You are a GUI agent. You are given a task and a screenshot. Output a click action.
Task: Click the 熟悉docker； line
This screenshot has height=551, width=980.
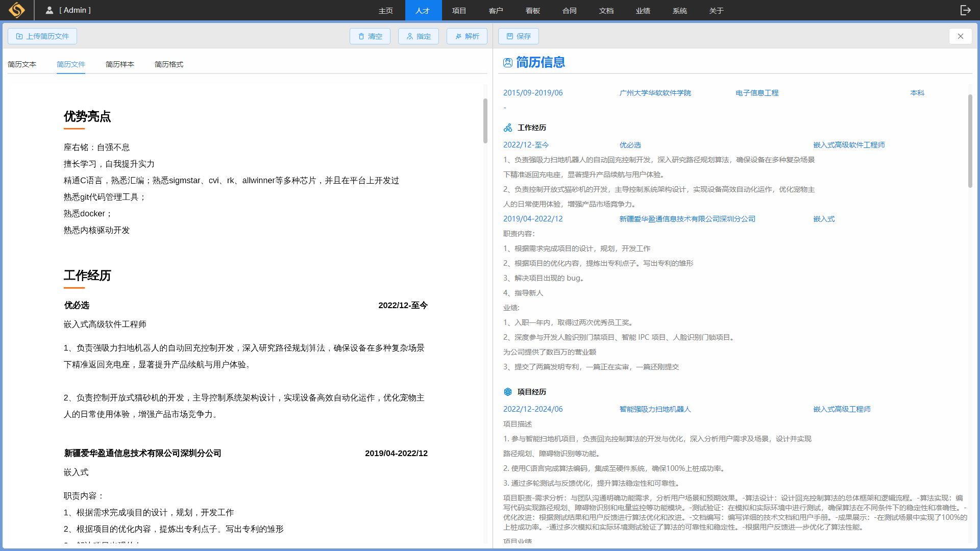click(x=88, y=214)
